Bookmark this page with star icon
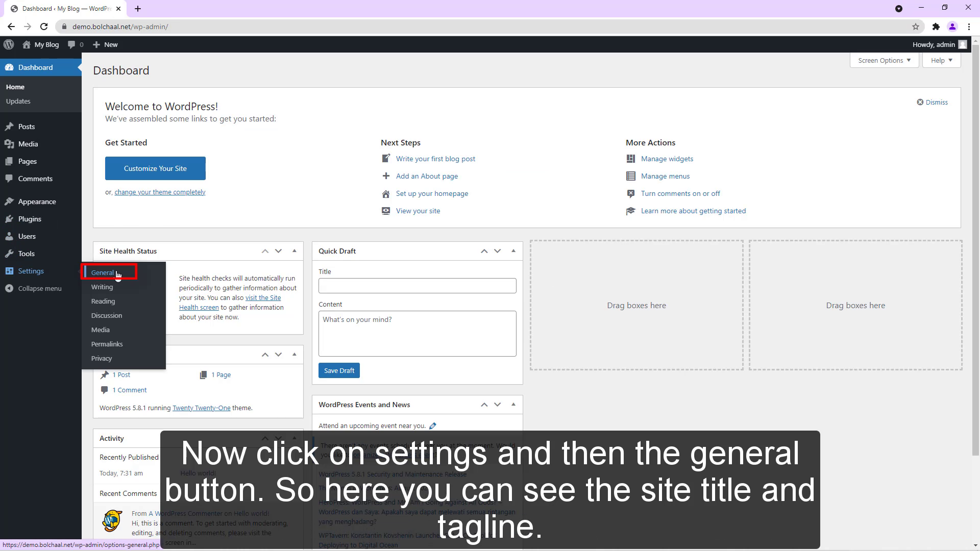 click(x=916, y=27)
